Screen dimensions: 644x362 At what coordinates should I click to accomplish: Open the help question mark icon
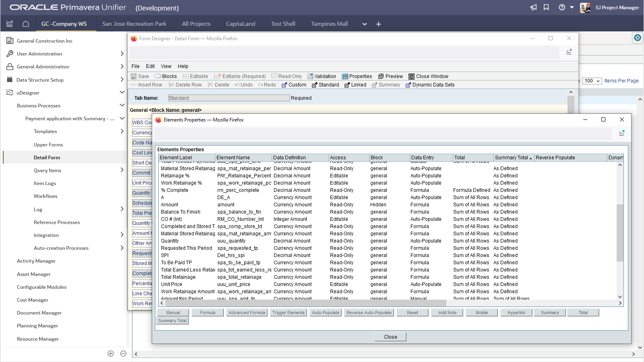(x=562, y=7)
